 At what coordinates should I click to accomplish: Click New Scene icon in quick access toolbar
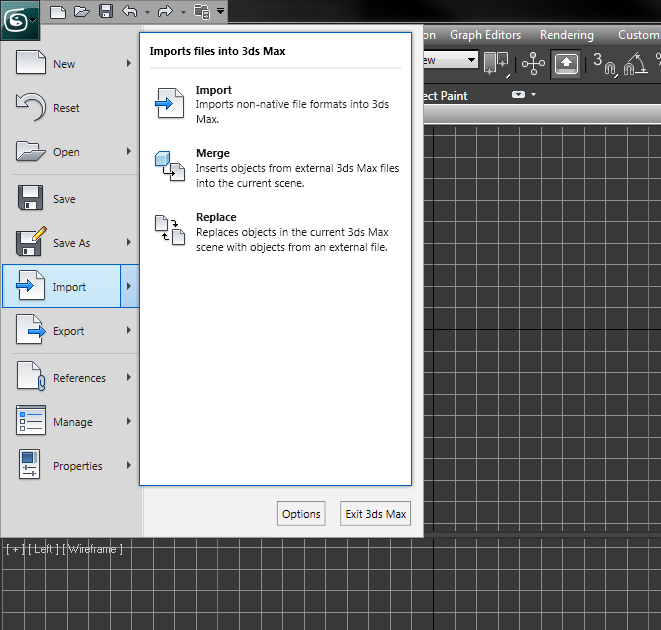tap(58, 11)
